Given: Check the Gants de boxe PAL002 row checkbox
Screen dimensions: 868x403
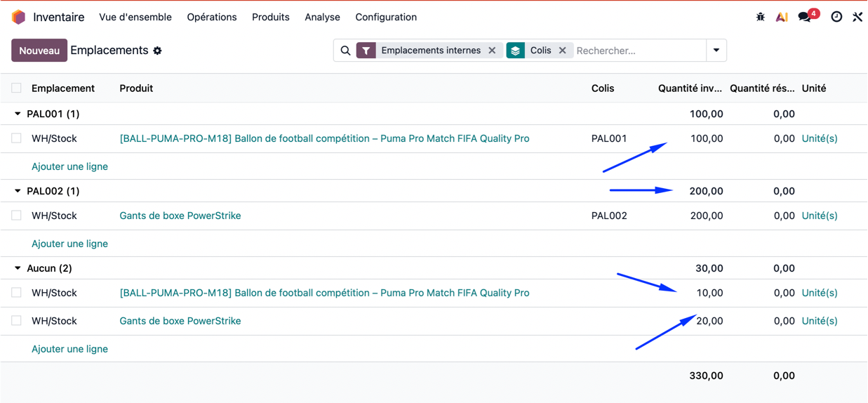Looking at the screenshot, I should [16, 216].
